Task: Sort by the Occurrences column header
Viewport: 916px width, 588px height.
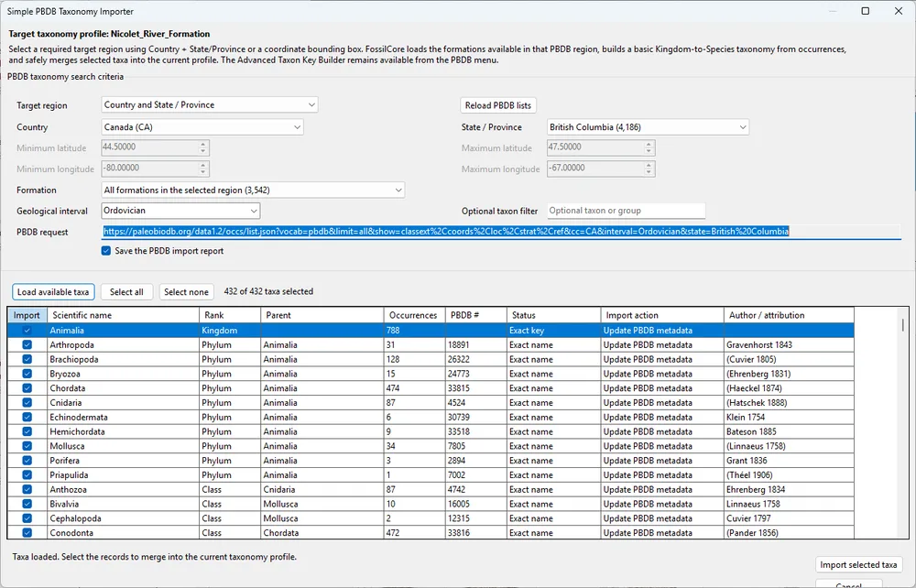Action: pyautogui.click(x=414, y=315)
